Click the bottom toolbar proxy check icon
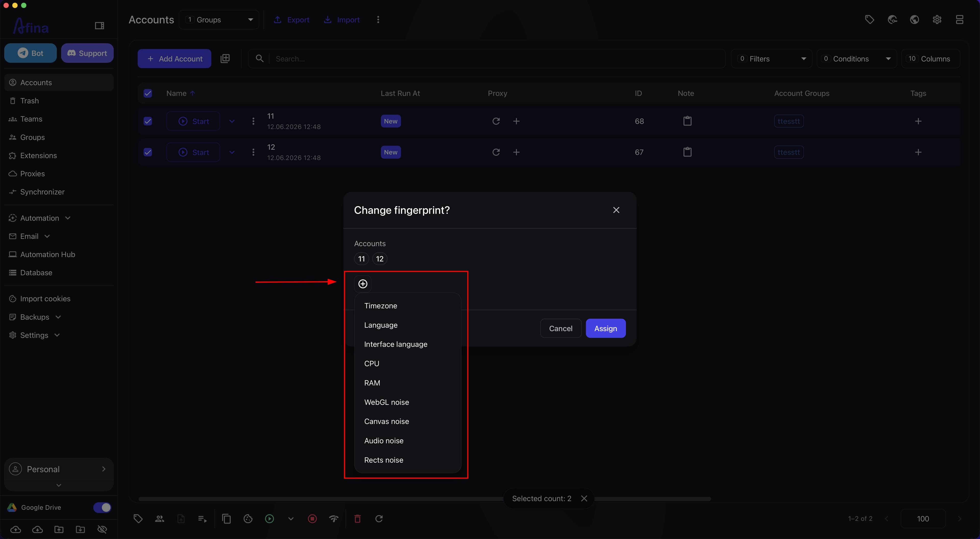980x539 pixels. pyautogui.click(x=334, y=519)
